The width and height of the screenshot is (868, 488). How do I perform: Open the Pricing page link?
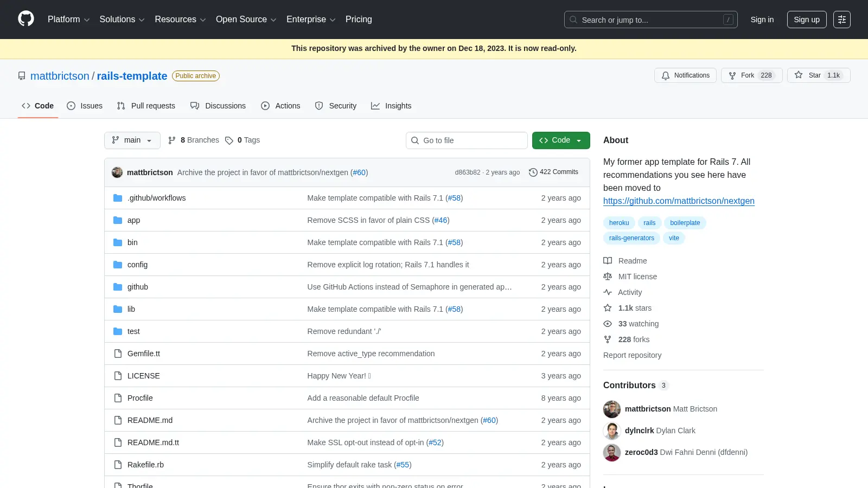point(359,20)
